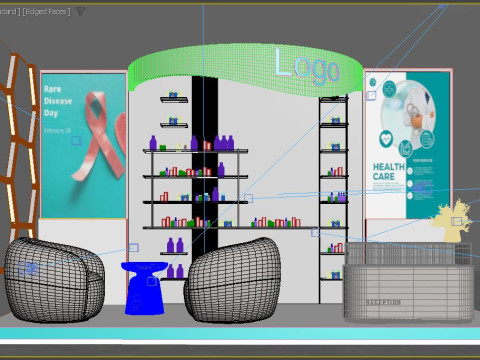Click the viewport filter funnel icon
480x360 pixels.
click(x=80, y=12)
